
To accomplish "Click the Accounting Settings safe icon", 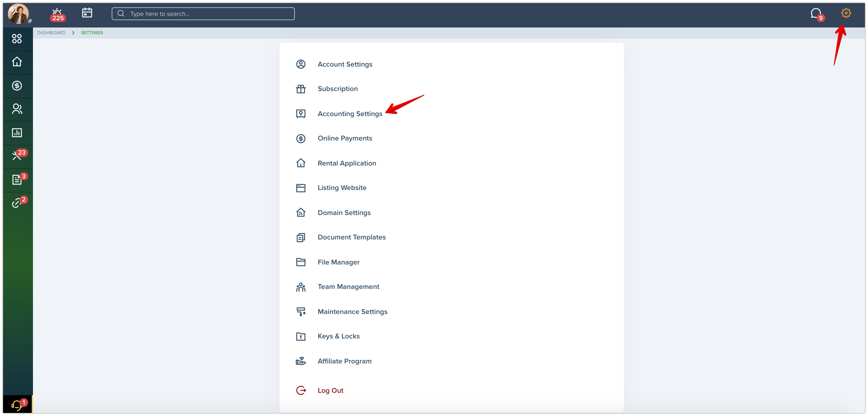I will pyautogui.click(x=301, y=114).
